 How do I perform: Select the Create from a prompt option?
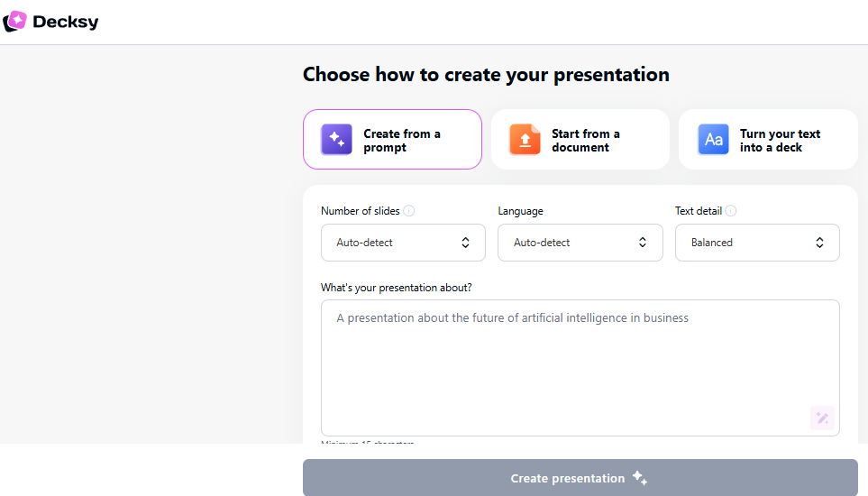click(x=392, y=140)
